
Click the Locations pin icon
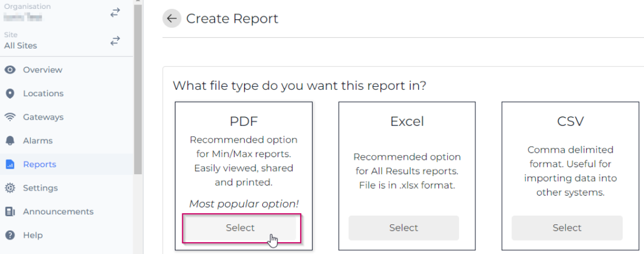pos(10,94)
